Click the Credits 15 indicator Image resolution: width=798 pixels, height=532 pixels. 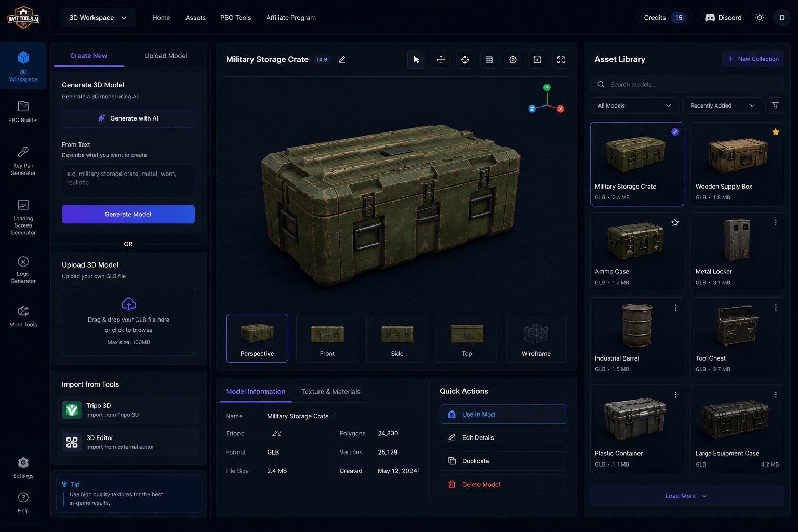coord(664,18)
